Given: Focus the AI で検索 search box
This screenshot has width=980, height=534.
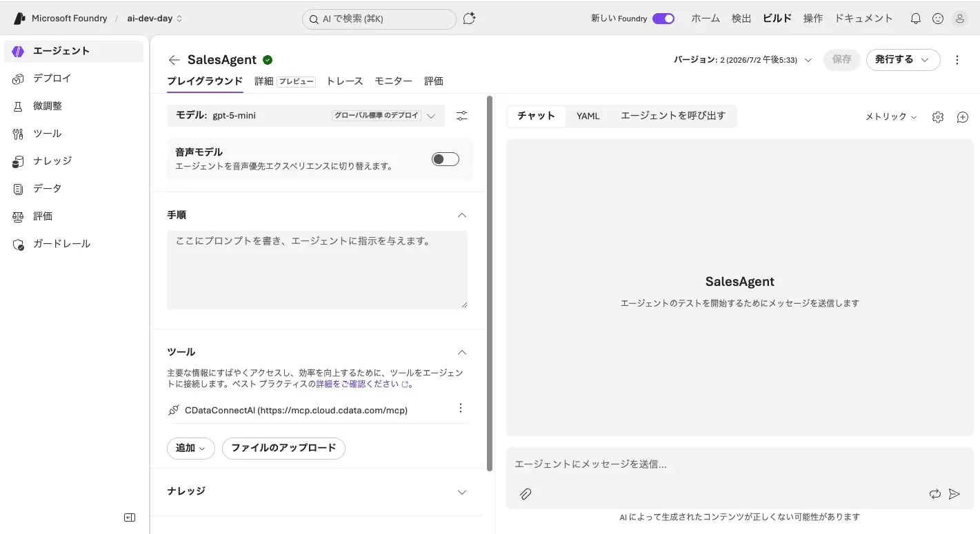Looking at the screenshot, I should pos(379,19).
